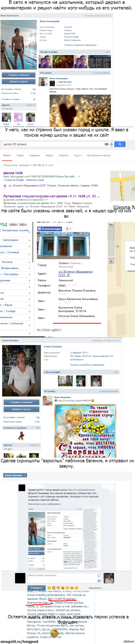Open the on-screen keyboard icon in search bar
The image size is (135, 644).
[107, 144]
